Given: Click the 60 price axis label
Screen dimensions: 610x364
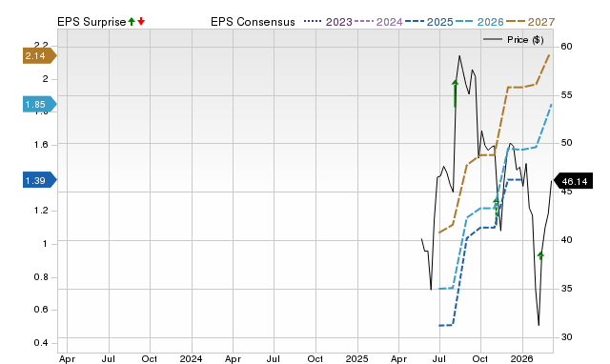Looking at the screenshot, I should (x=566, y=47).
